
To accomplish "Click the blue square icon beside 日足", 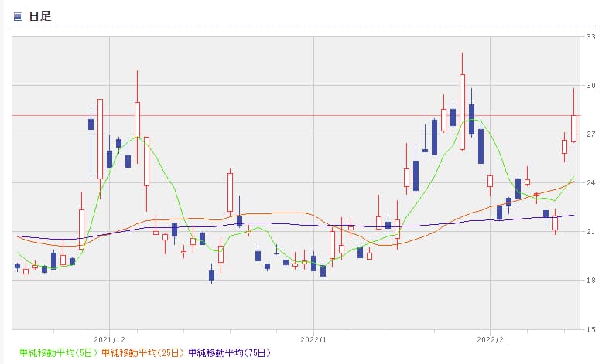I will pyautogui.click(x=19, y=16).
